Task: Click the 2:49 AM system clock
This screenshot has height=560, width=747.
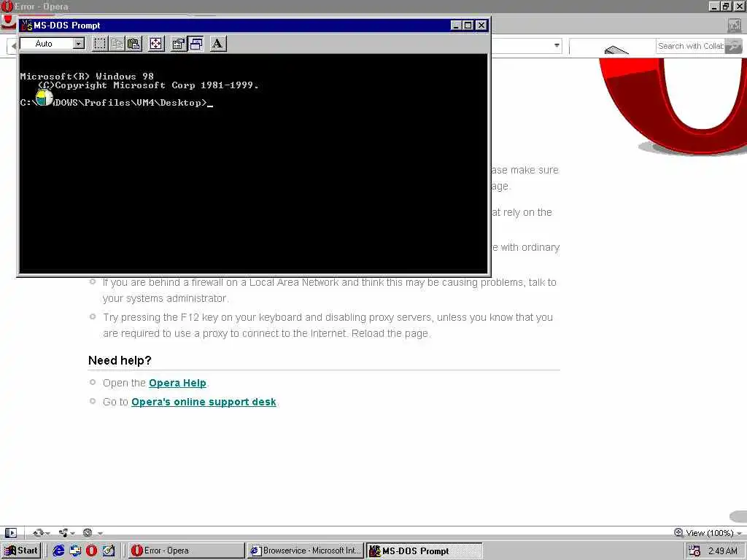Action: coord(722,551)
